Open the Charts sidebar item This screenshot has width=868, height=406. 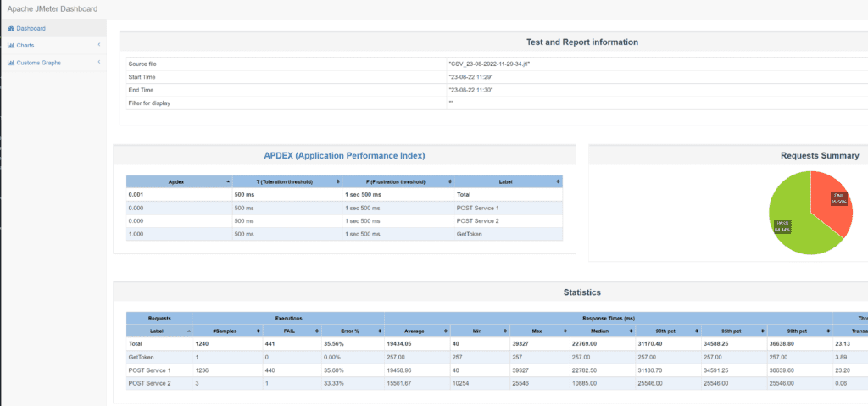(53, 46)
